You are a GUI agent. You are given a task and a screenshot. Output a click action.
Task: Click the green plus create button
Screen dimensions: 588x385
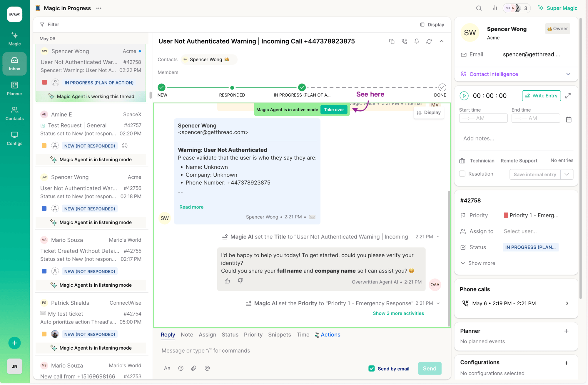click(14, 343)
